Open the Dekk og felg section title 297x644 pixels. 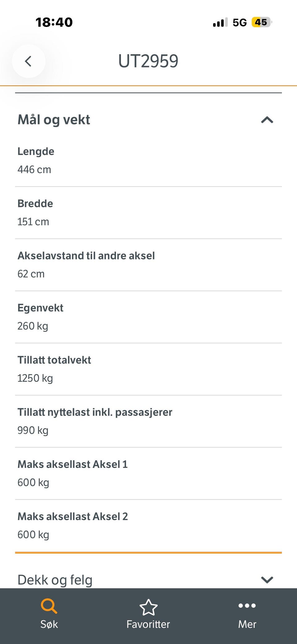(x=55, y=580)
